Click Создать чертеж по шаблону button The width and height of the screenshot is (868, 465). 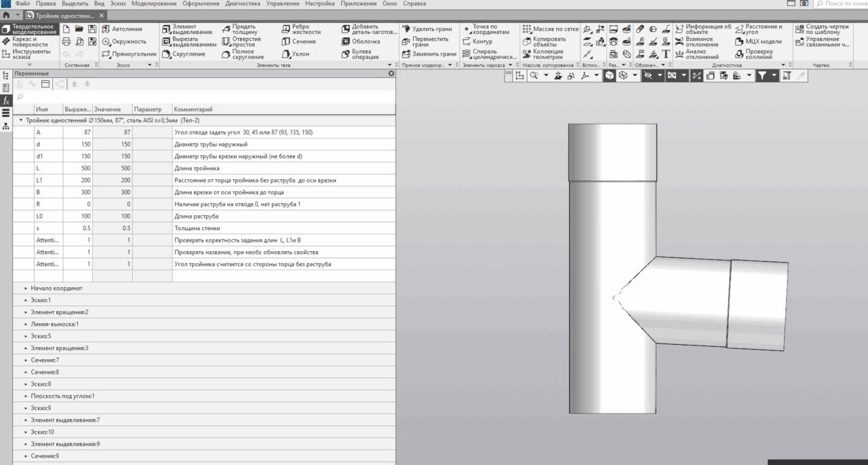coord(822,29)
